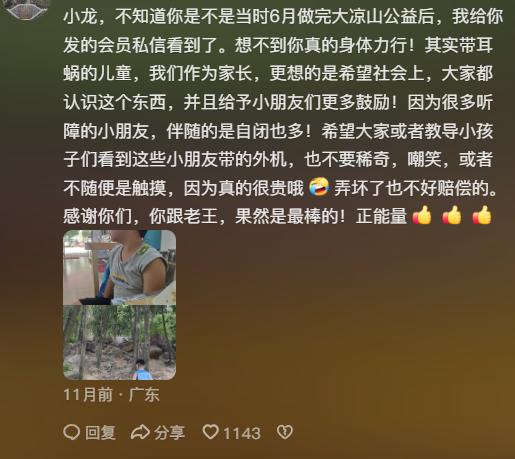Open the commenter's avatar
515x459 pixels.
[27, 9]
